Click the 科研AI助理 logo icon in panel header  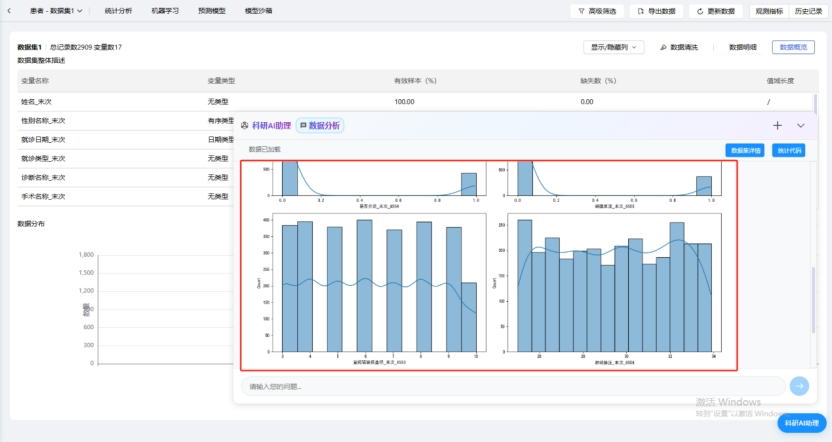[245, 126]
